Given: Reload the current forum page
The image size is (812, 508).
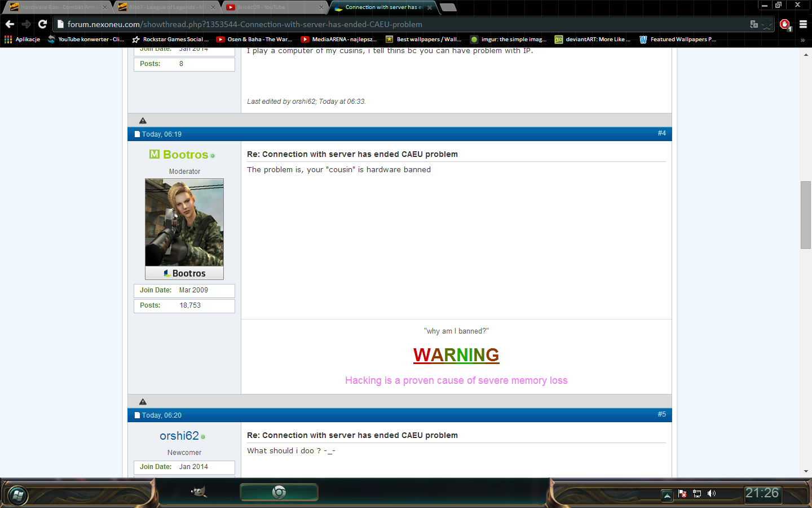Looking at the screenshot, I should [42, 24].
